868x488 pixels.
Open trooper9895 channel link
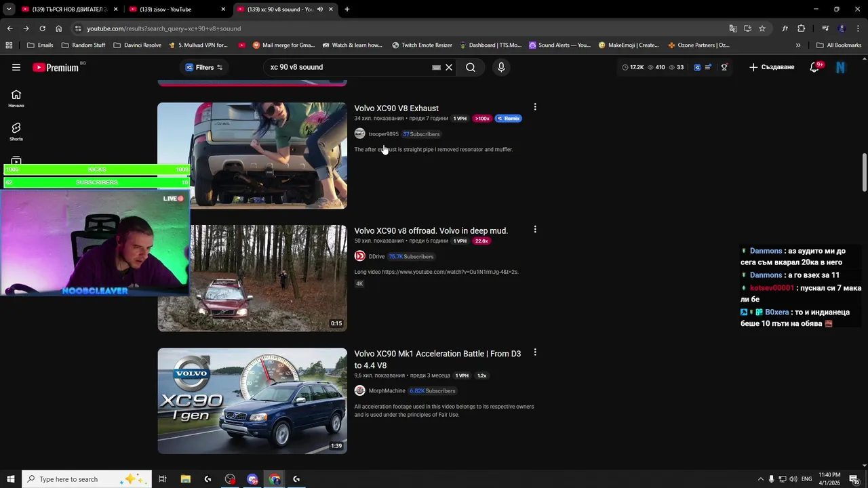(383, 134)
